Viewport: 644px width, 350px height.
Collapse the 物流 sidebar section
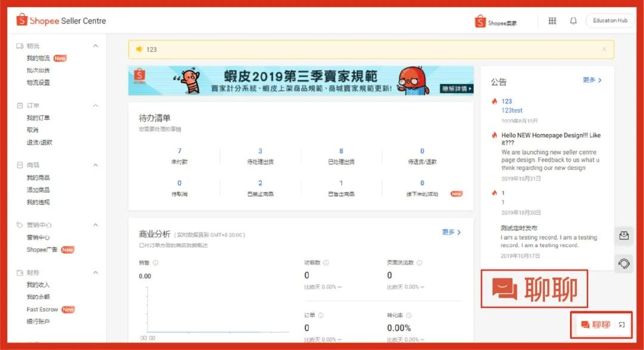95,45
